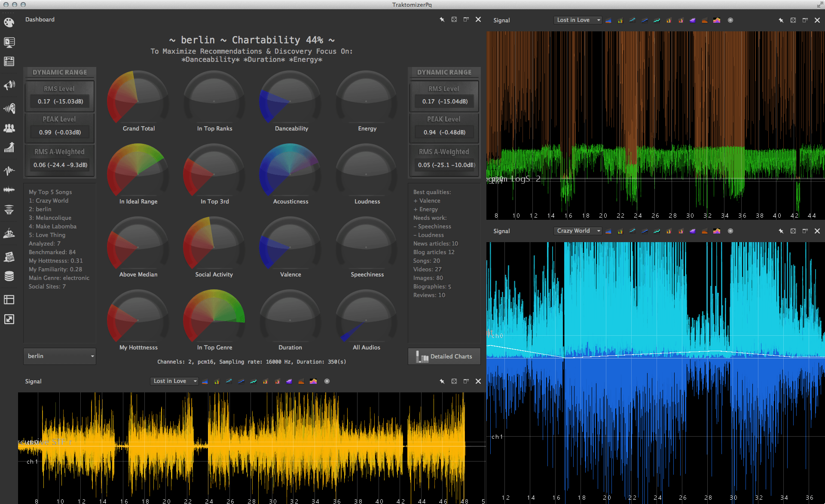Choose purple area chart in bottom Signal toolbar

(x=289, y=381)
